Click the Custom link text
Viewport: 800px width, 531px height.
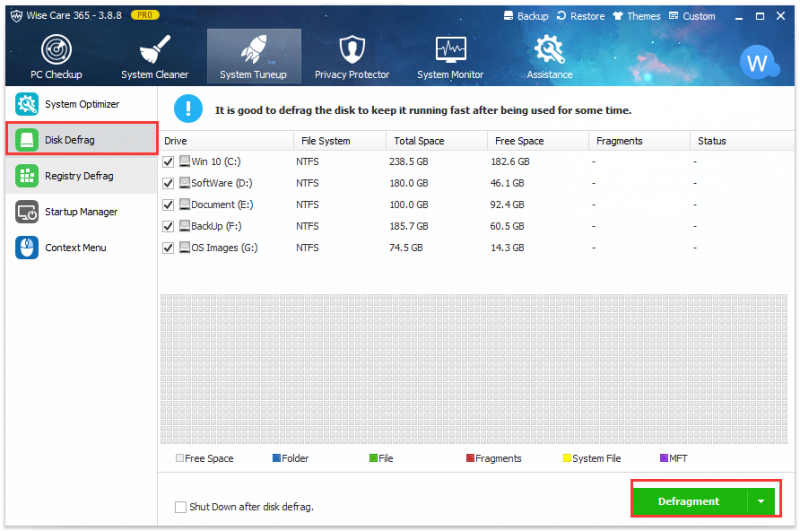(x=699, y=16)
